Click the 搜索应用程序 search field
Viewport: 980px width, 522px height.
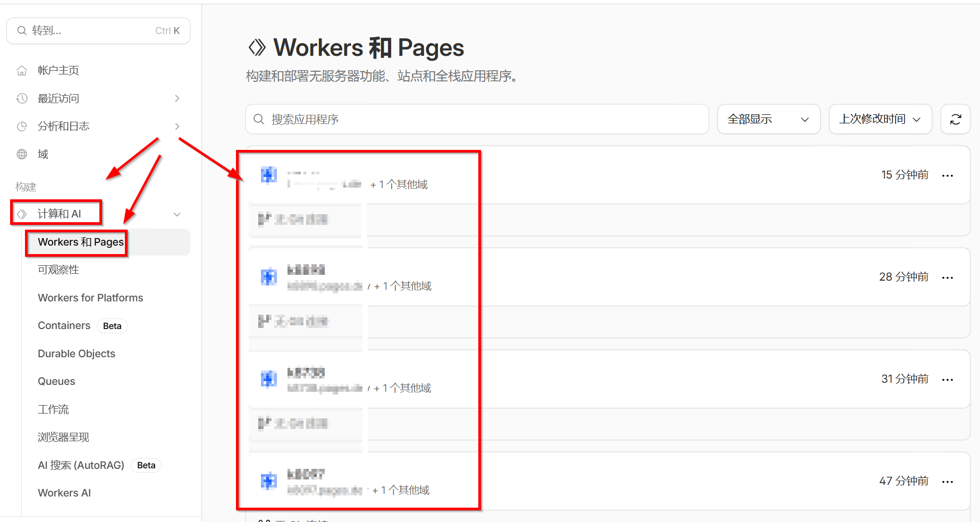tap(477, 119)
